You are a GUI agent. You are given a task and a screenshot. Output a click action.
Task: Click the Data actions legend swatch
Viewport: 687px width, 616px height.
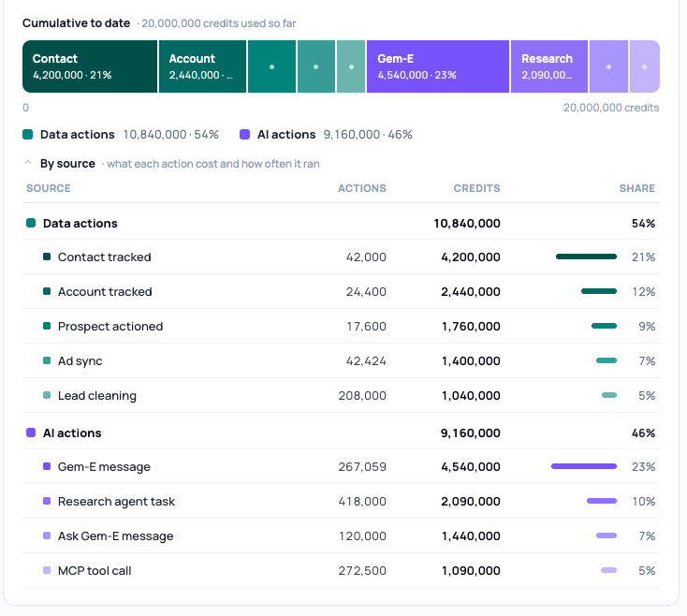click(x=27, y=135)
